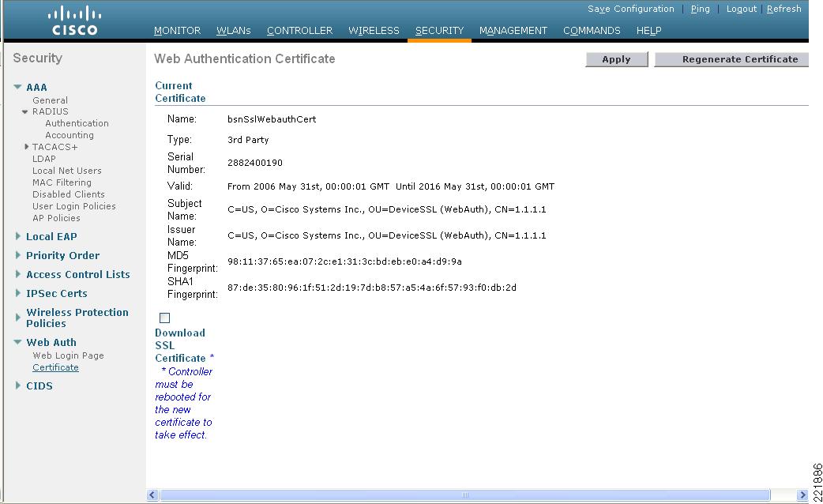The height and width of the screenshot is (504, 823).
Task: Select the Valid date range text
Action: [x=390, y=186]
